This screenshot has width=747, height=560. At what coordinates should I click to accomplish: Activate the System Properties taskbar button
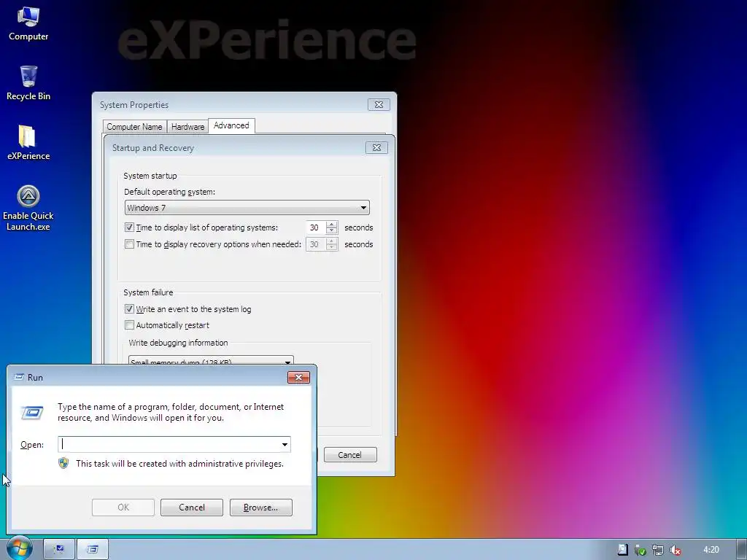click(59, 550)
